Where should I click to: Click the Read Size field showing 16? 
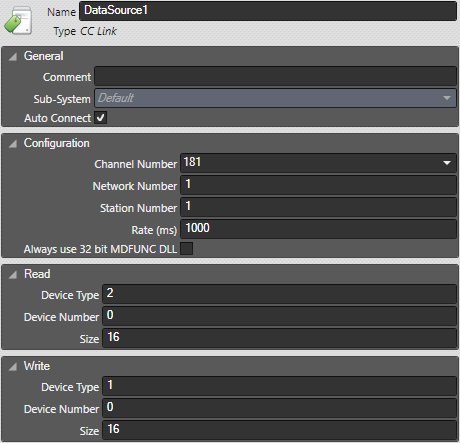pyautogui.click(x=279, y=338)
